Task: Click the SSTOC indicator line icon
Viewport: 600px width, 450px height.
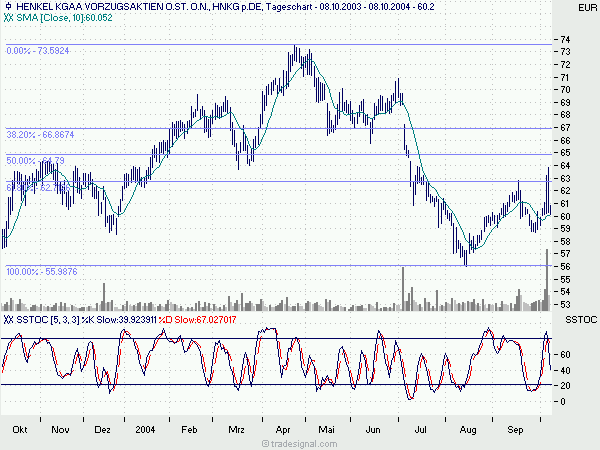Action: [x=8, y=319]
